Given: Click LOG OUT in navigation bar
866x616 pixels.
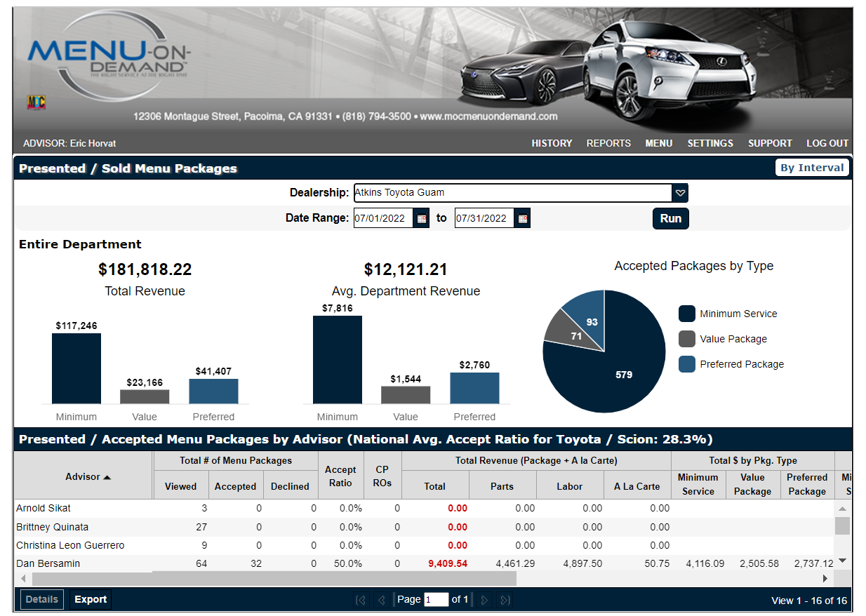Looking at the screenshot, I should coord(827,143).
